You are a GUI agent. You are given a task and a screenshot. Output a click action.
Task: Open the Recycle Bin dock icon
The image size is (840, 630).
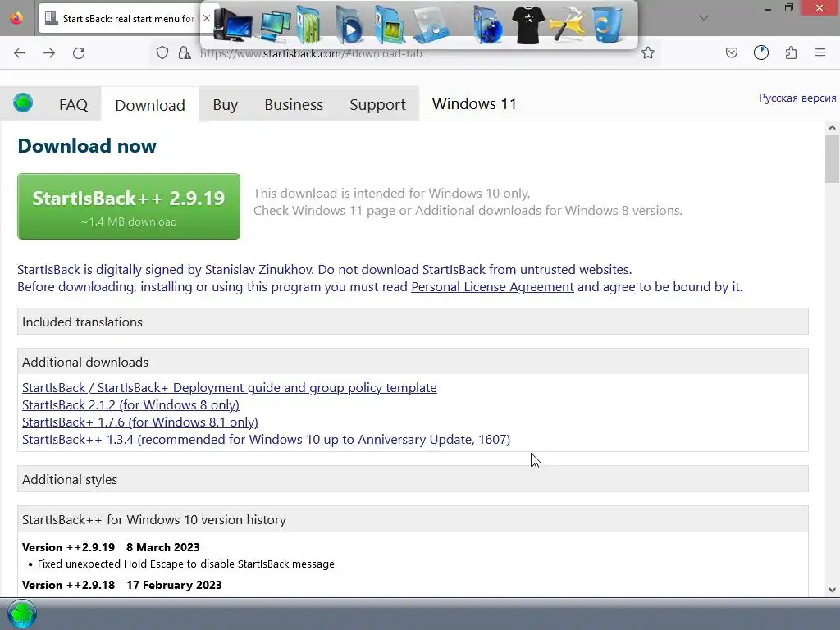pos(607,24)
